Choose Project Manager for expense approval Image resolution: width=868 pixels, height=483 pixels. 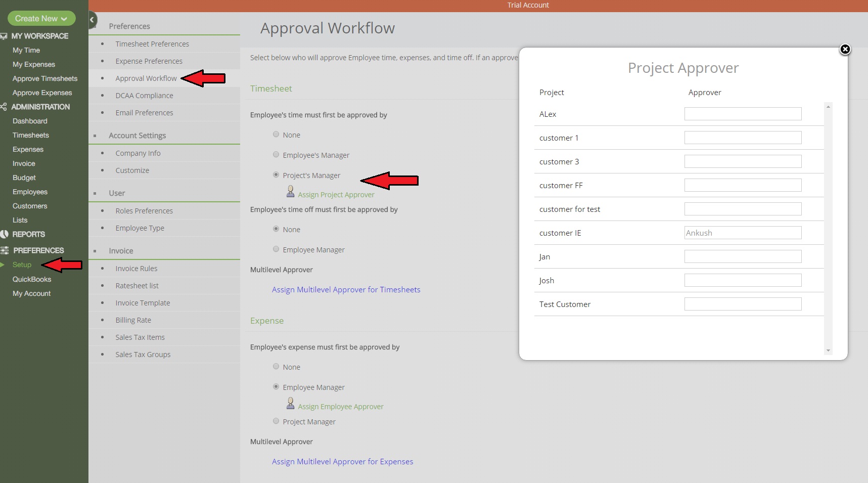click(x=276, y=421)
